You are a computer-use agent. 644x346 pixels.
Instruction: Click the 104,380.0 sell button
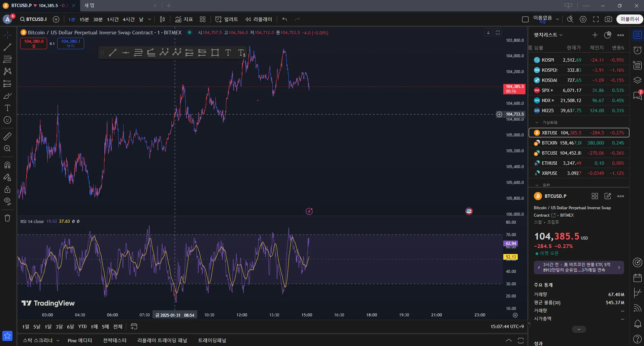coord(34,43)
